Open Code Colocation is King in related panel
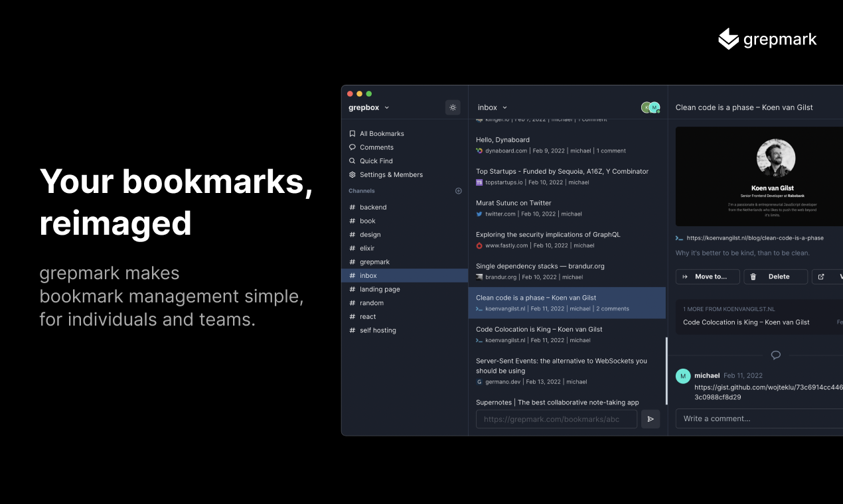Screen dimensions: 843x504 click(x=746, y=322)
